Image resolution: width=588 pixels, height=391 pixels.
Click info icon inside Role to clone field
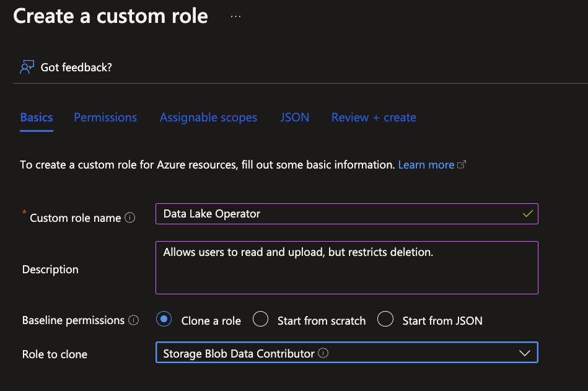[323, 353]
